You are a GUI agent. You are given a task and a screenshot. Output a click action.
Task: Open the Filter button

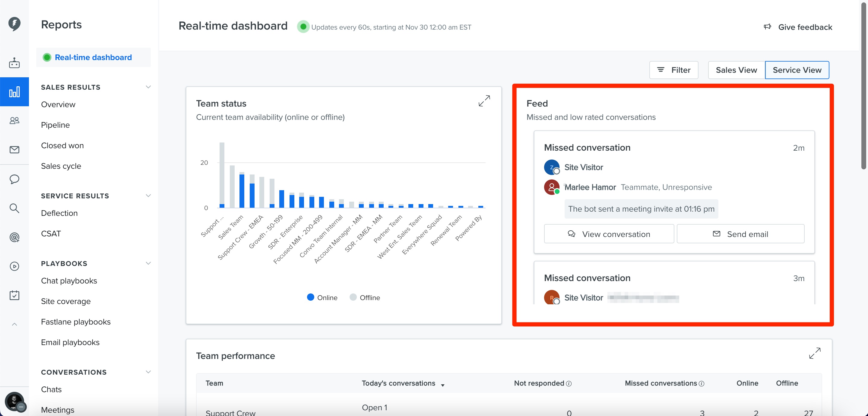[673, 70]
